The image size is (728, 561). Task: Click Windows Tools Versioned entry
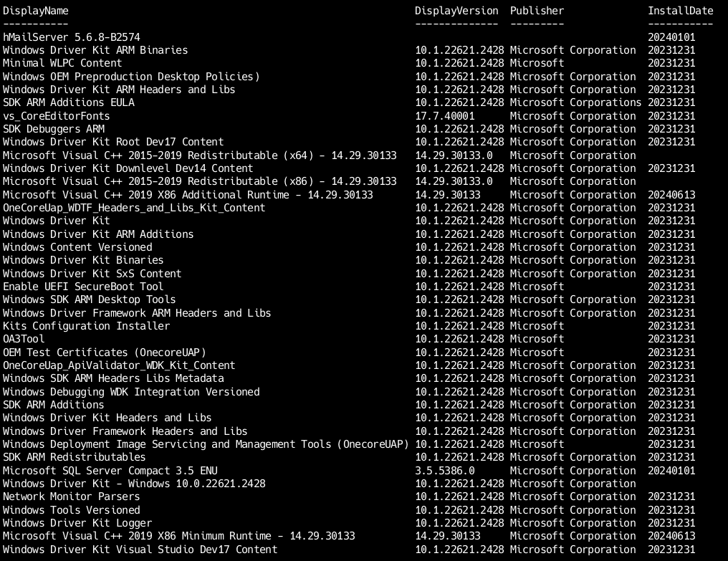[71, 510]
